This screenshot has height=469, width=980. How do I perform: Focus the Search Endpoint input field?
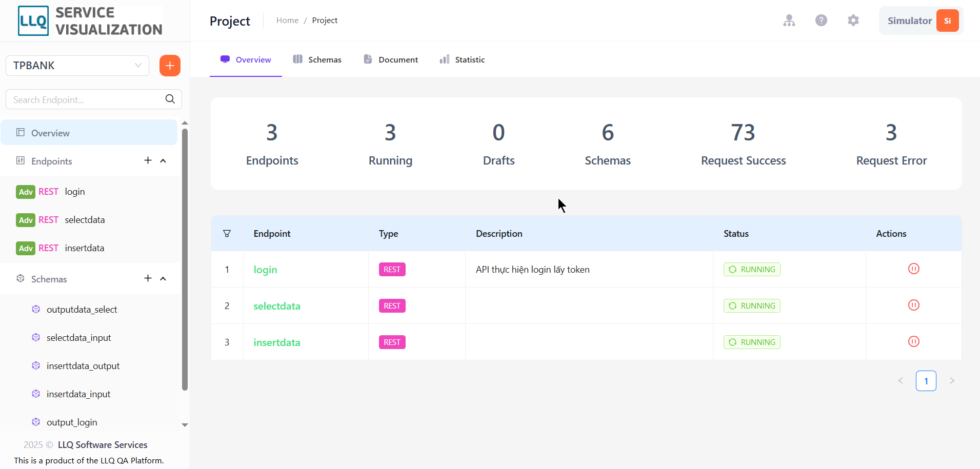[x=87, y=99]
